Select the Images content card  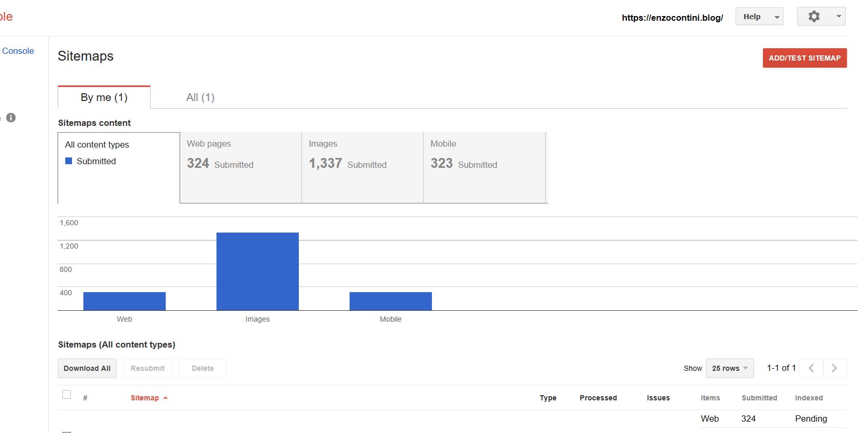click(362, 167)
